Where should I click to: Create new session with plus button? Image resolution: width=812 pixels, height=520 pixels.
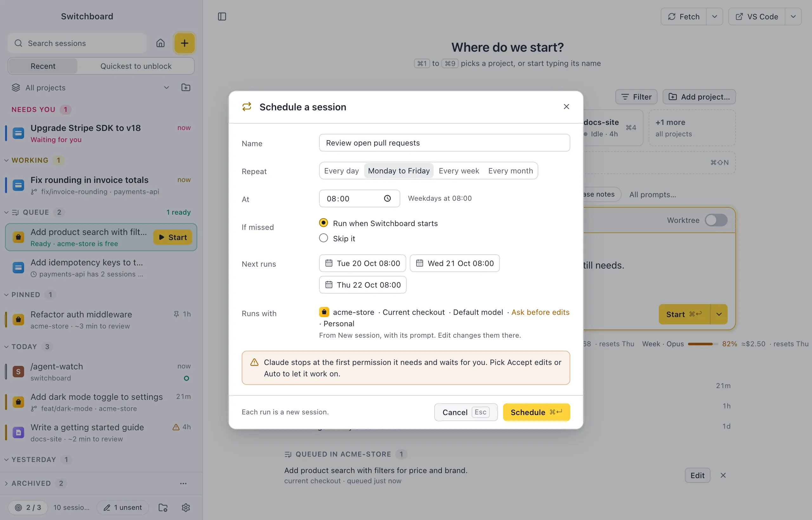point(184,43)
